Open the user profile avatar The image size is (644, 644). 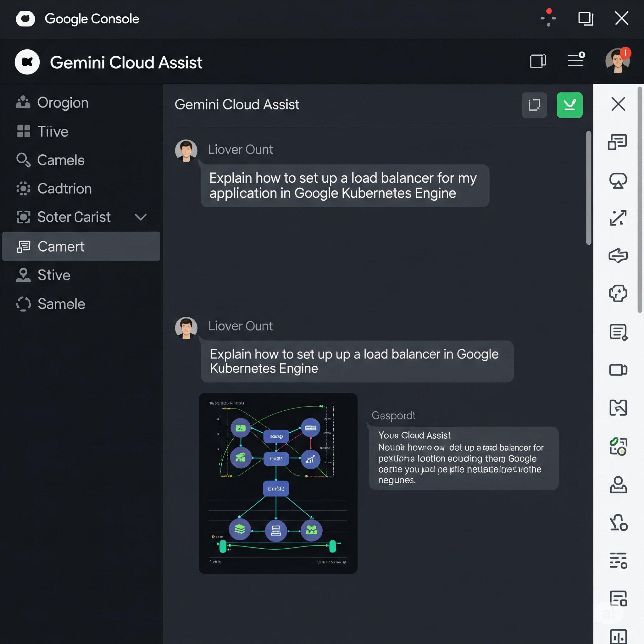coord(618,61)
